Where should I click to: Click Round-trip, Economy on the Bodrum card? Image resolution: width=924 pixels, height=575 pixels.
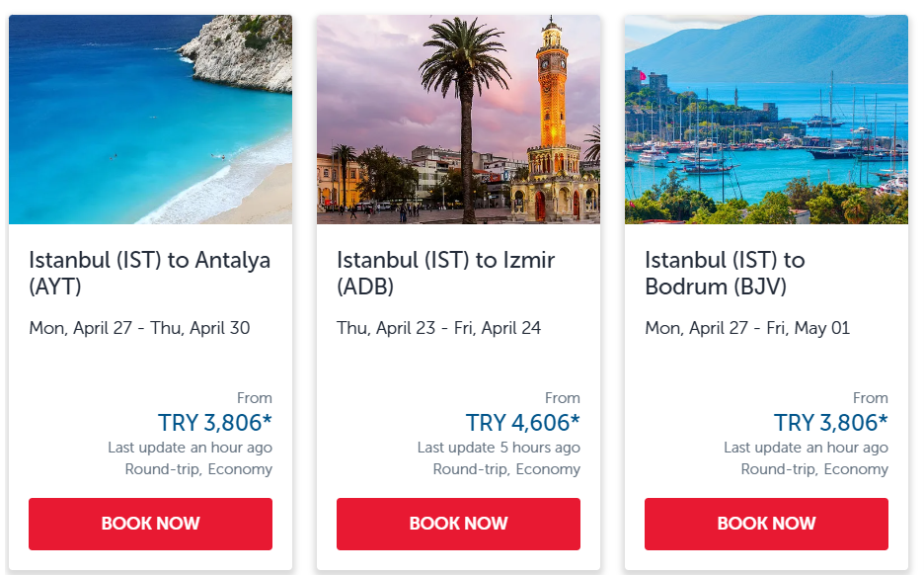coord(814,469)
